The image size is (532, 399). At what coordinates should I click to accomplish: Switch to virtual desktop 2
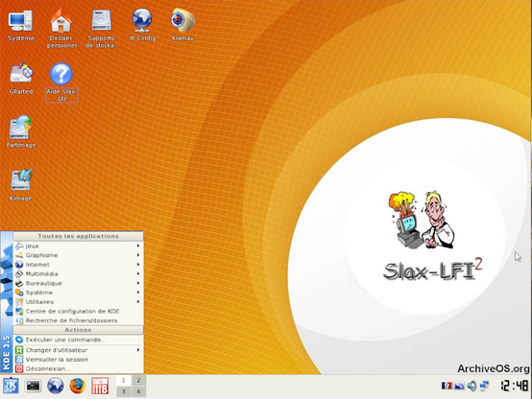(x=138, y=381)
